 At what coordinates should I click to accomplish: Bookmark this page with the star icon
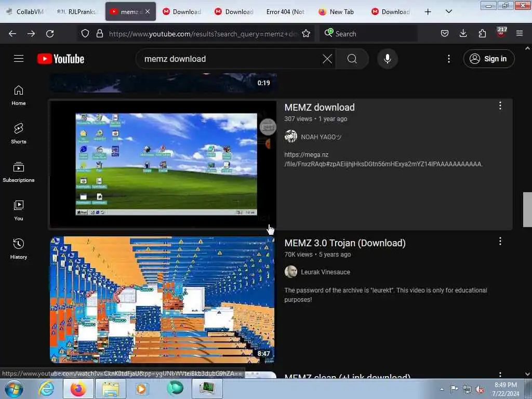tap(306, 33)
